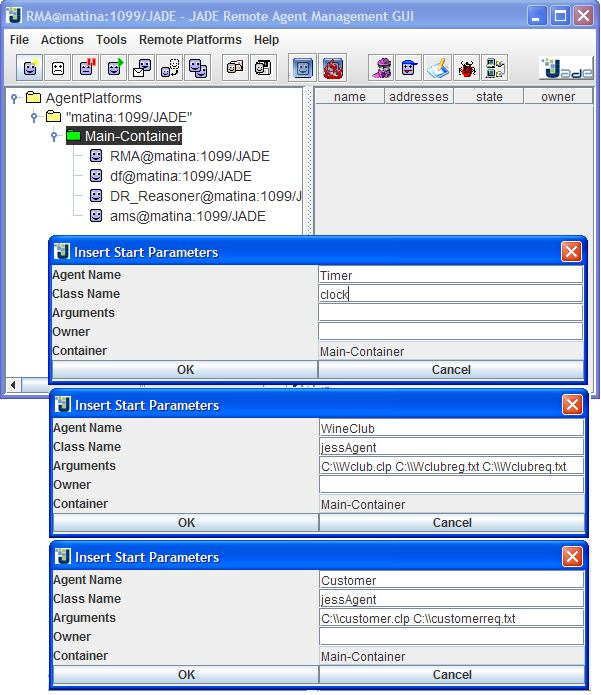601x695 pixels.
Task: Click the Log Manager pencil icon
Action: tap(437, 68)
